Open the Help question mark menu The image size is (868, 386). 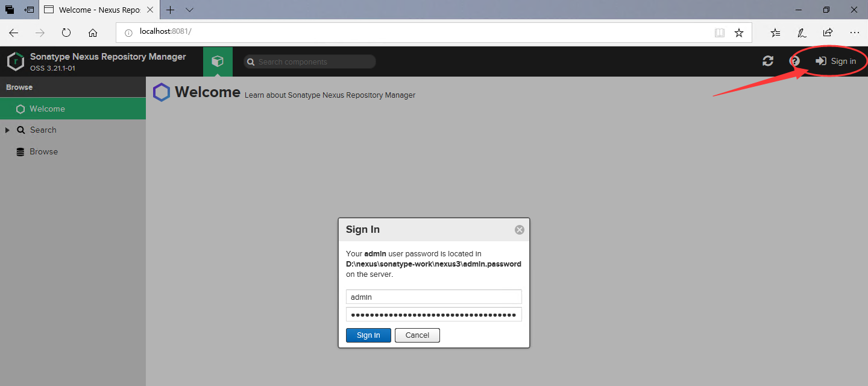tap(794, 61)
